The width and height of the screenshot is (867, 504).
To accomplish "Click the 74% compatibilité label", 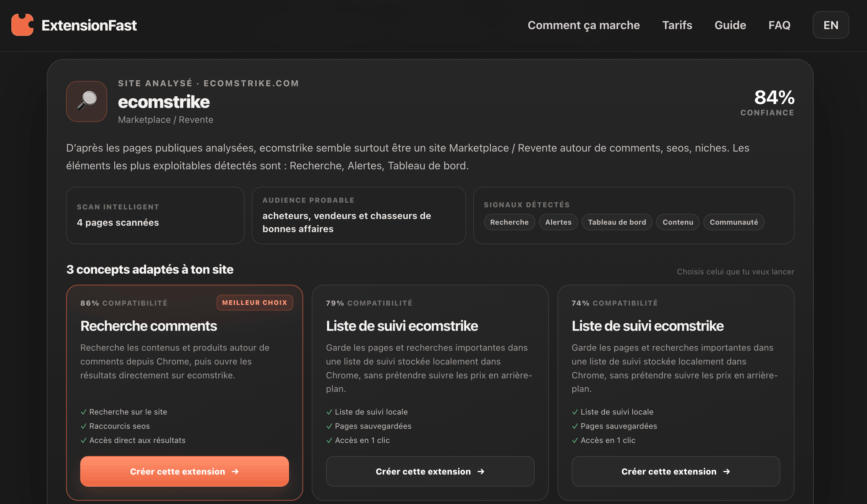I will (x=615, y=303).
